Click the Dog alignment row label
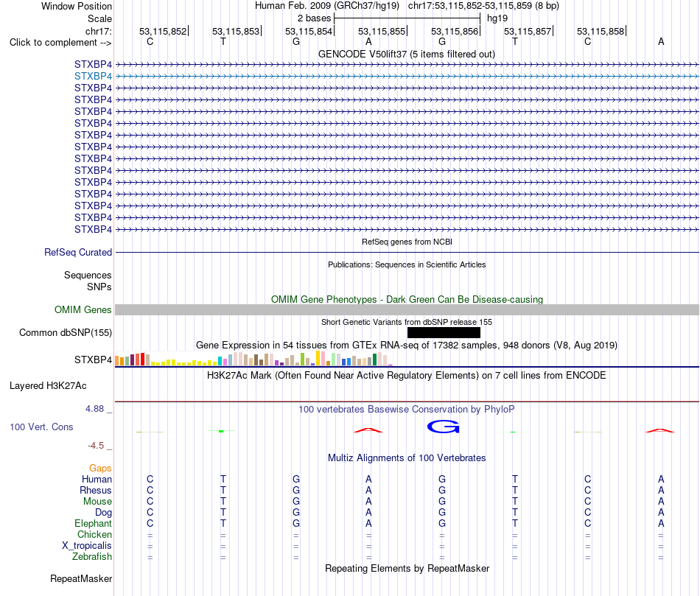The image size is (700, 596). click(104, 513)
